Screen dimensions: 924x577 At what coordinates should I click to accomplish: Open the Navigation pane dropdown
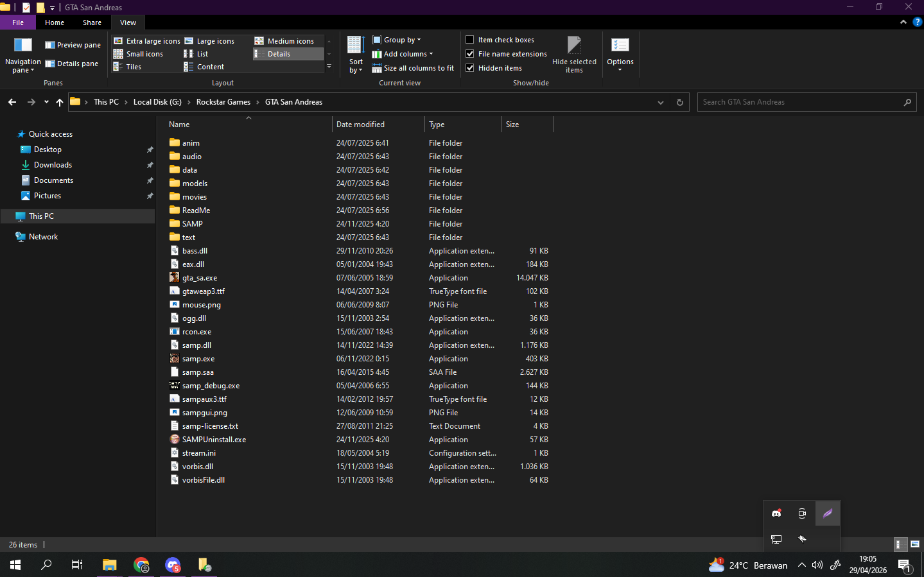coord(22,56)
